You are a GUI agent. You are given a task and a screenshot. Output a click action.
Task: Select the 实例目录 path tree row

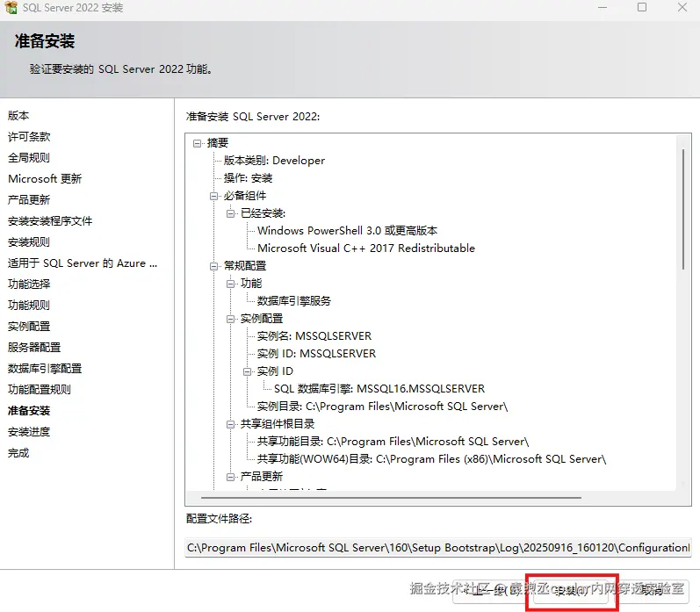pos(383,407)
